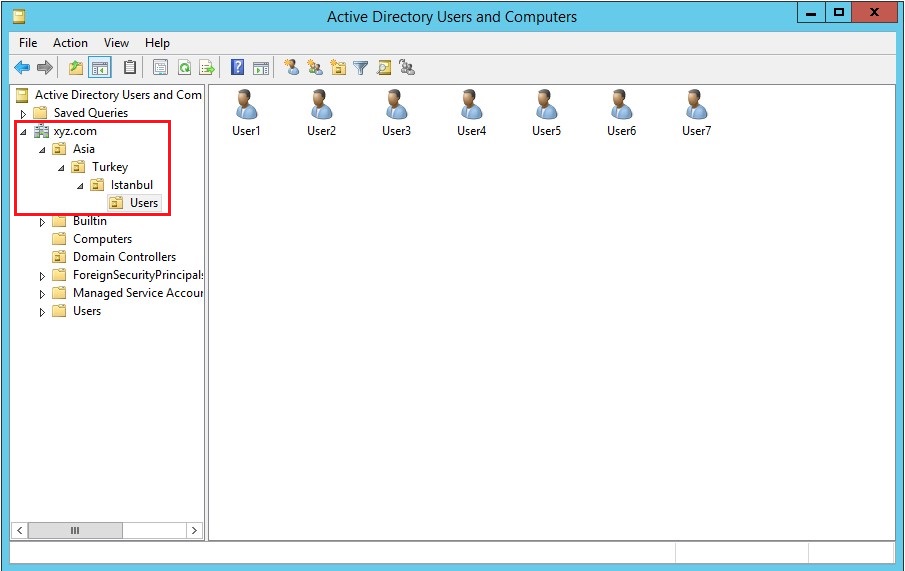Expand the Saved Queries node
Screen dimensions: 905x571
click(x=23, y=114)
